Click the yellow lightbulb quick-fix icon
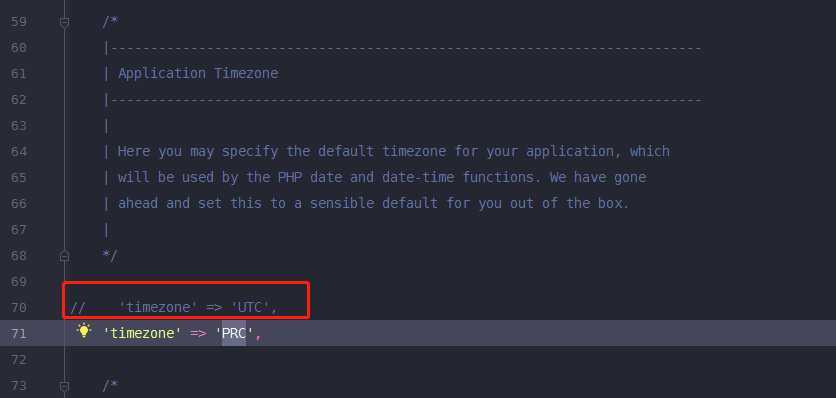836x398 pixels. click(84, 331)
